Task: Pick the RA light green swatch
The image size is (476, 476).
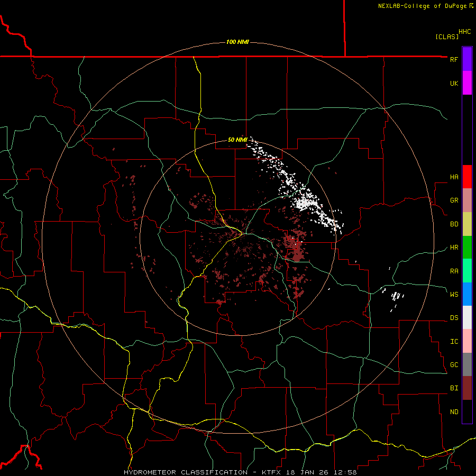Action: click(467, 271)
